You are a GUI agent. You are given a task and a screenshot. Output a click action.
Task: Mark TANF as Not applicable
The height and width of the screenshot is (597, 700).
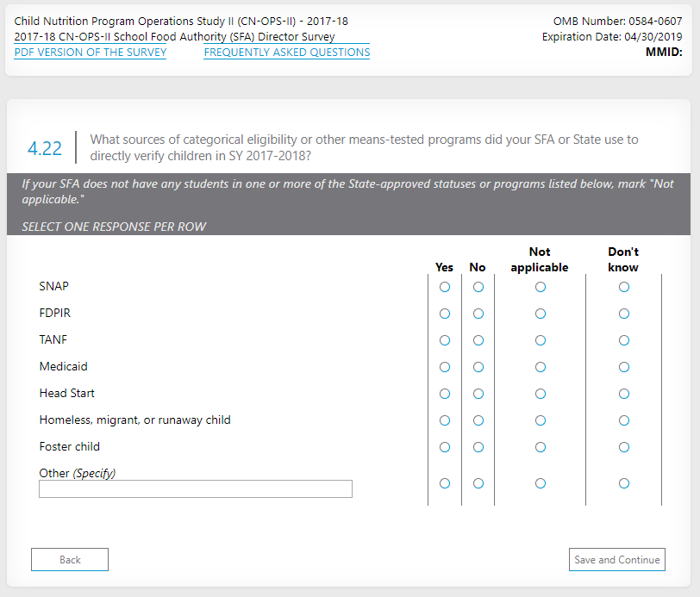coord(541,341)
